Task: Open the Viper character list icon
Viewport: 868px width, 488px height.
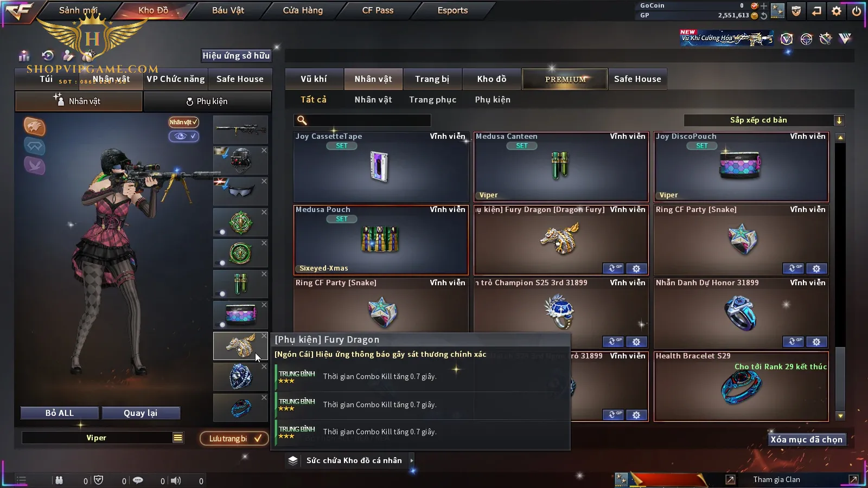Action: click(177, 438)
